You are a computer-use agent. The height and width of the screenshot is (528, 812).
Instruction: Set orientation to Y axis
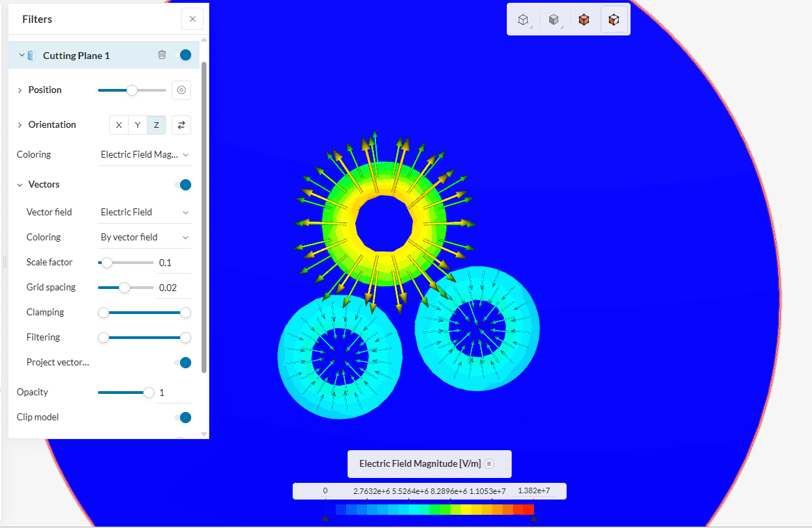(138, 125)
